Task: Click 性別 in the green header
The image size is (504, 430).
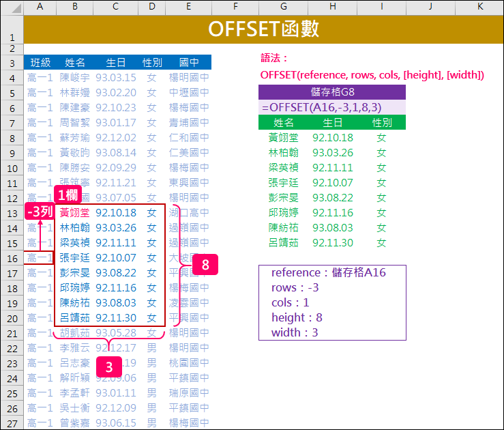Action: (382, 123)
